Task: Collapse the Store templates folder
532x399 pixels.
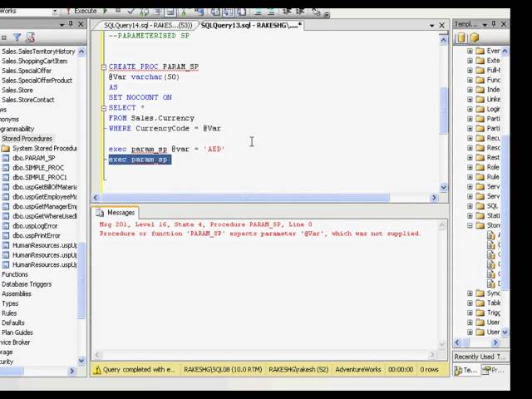Action: coord(470,225)
